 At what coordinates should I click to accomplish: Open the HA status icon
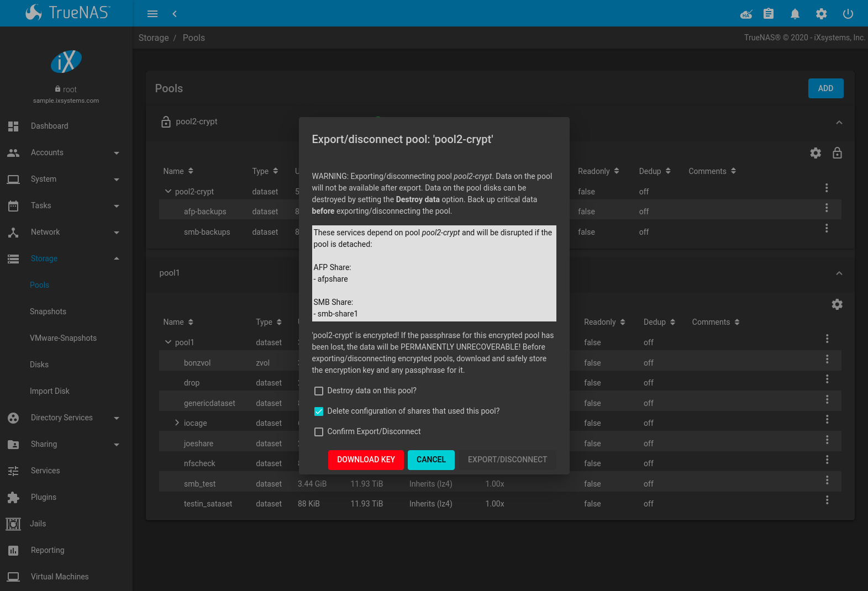[x=746, y=14]
